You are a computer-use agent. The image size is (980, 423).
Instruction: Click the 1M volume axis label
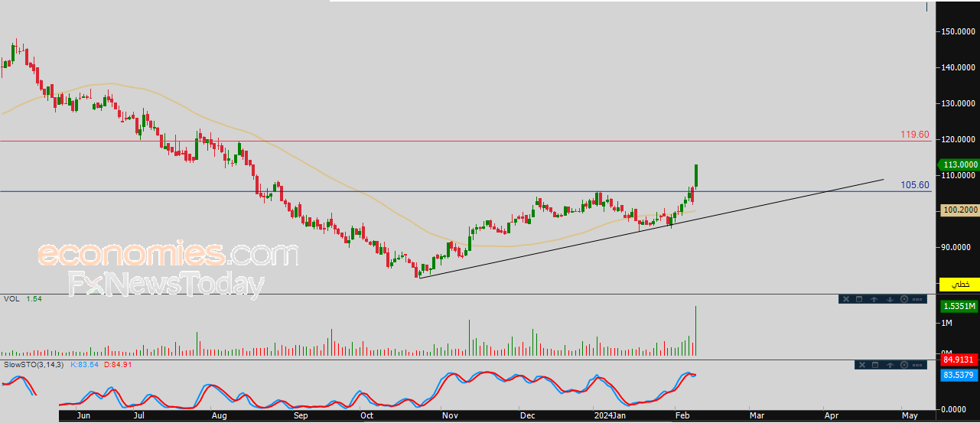(x=946, y=324)
